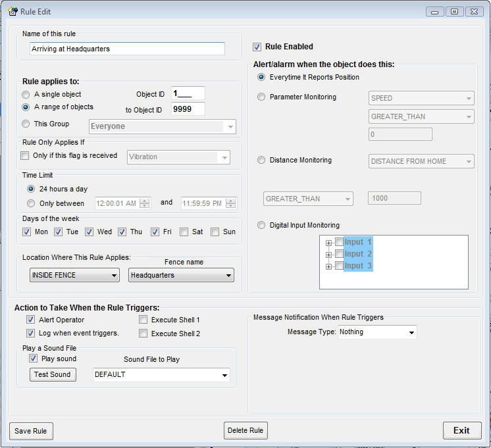Choose the 'This Group' radio option

click(x=26, y=124)
